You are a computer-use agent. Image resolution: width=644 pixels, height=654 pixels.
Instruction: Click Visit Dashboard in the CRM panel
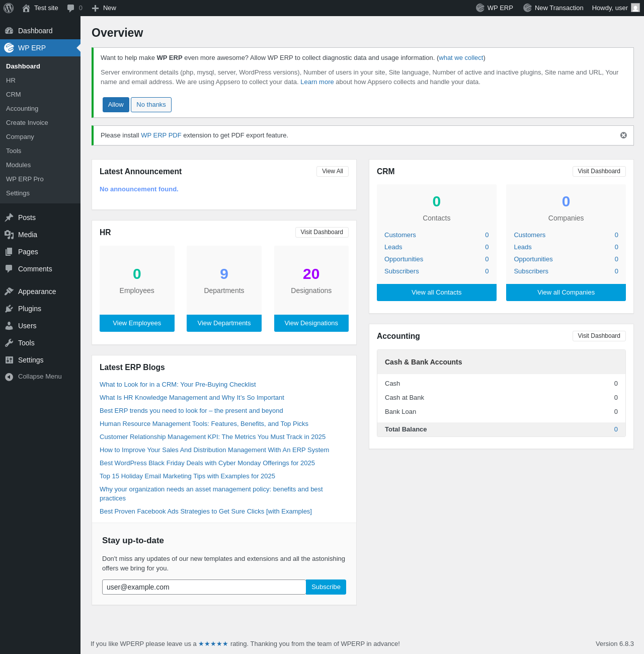(599, 171)
